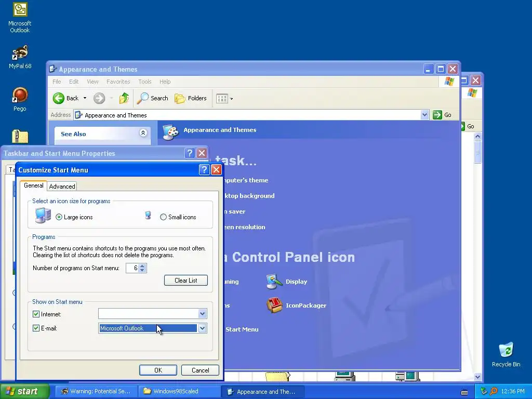Click Go button next to address bar

(442, 115)
